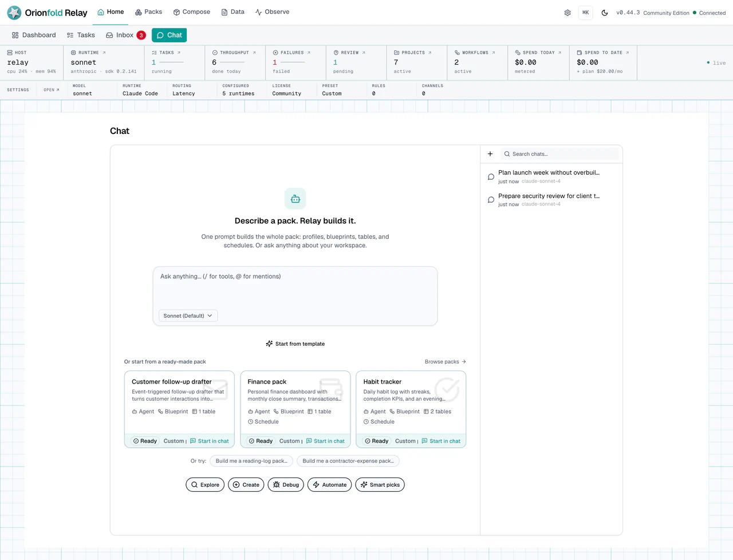Click the Debug button

tap(286, 484)
